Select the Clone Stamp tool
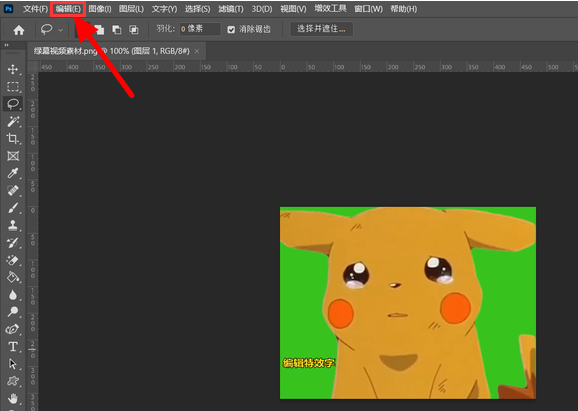This screenshot has width=578, height=411. [x=13, y=225]
